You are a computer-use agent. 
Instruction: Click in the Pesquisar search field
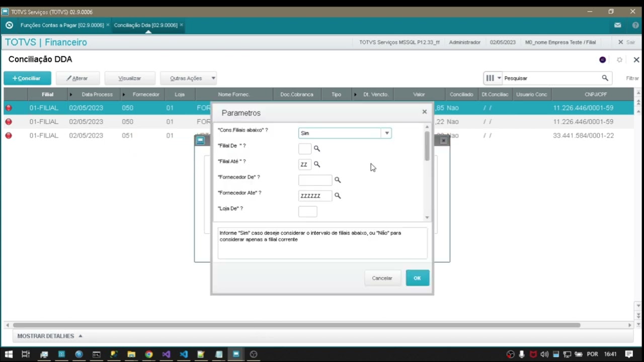pyautogui.click(x=551, y=78)
